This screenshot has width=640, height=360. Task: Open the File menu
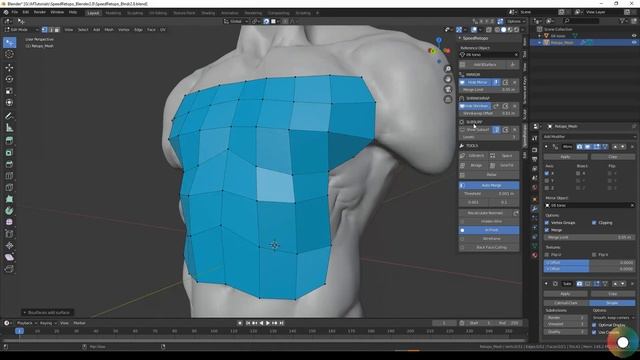click(x=15, y=12)
